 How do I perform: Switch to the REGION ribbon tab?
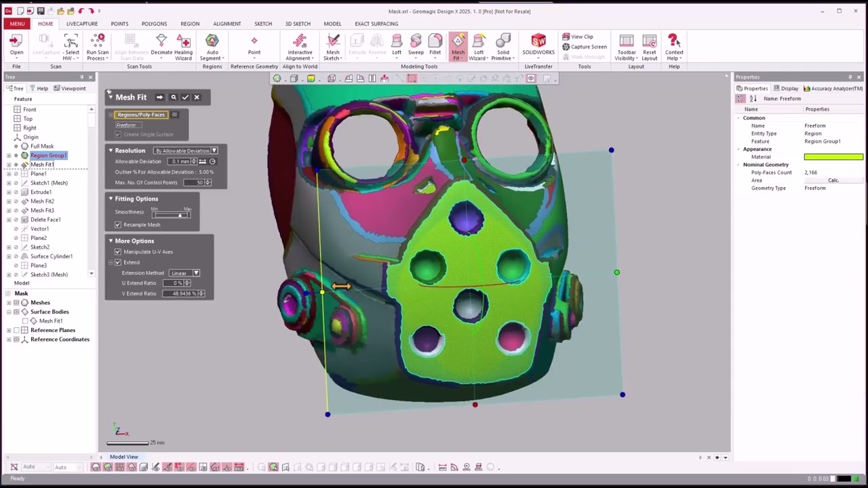click(190, 24)
